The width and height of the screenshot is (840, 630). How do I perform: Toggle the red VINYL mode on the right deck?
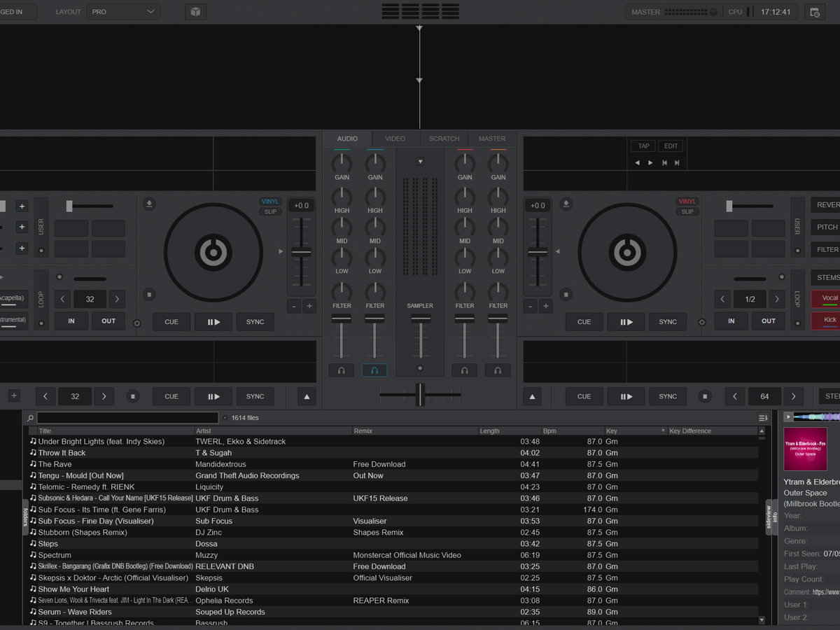[687, 202]
